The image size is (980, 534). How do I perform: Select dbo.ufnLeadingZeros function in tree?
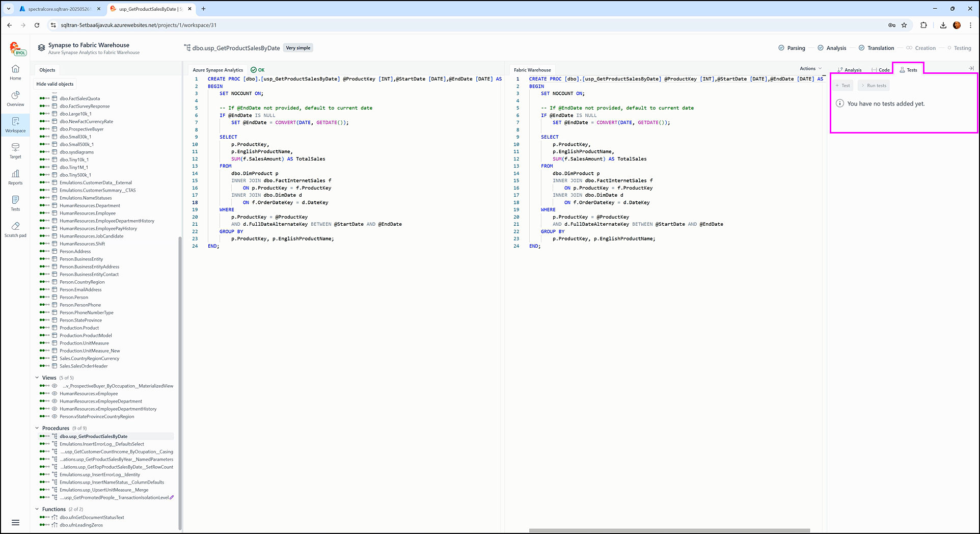81,525
